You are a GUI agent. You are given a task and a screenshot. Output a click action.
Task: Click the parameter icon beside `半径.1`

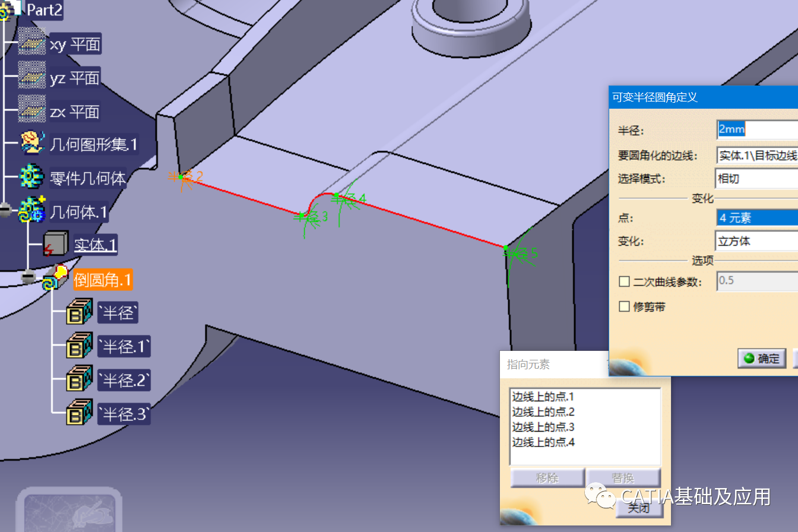[79, 346]
